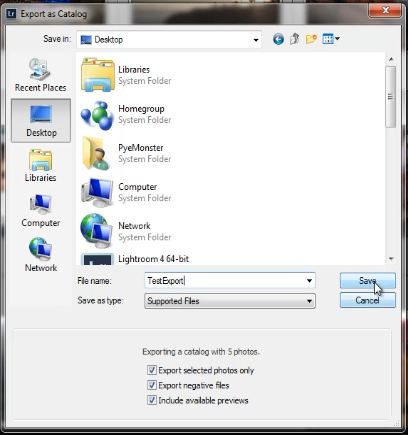Image resolution: width=408 pixels, height=435 pixels.
Task: Create a new folder
Action: (x=311, y=39)
